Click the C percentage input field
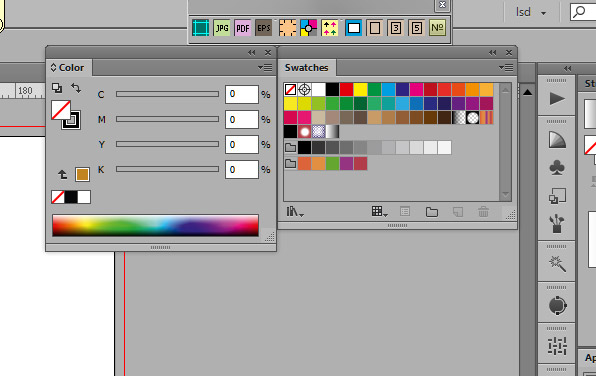Image resolution: width=596 pixels, height=376 pixels. [242, 94]
